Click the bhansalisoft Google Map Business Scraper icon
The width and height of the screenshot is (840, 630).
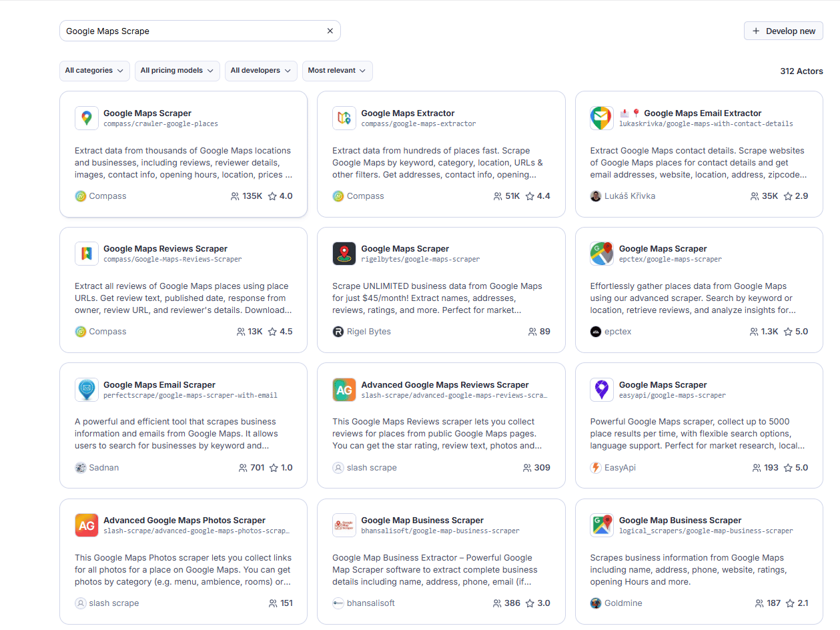(344, 525)
